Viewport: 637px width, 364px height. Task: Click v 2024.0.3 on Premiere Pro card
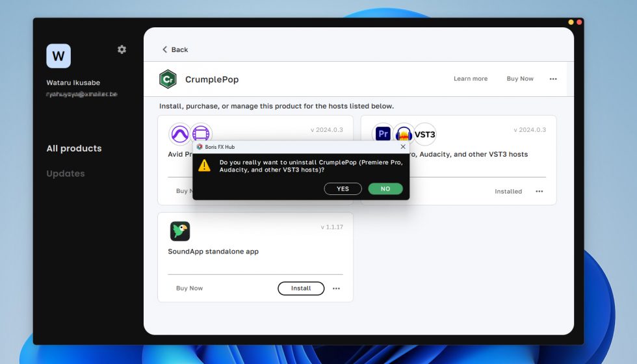point(530,130)
